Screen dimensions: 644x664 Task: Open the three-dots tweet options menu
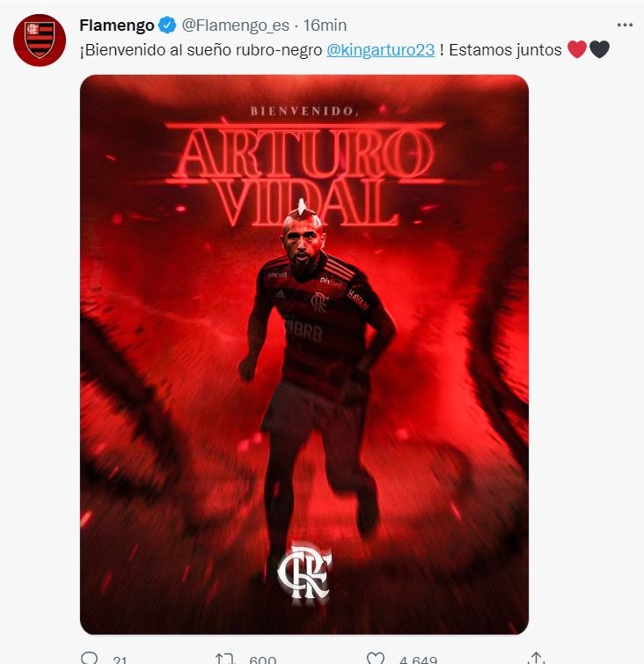(625, 25)
